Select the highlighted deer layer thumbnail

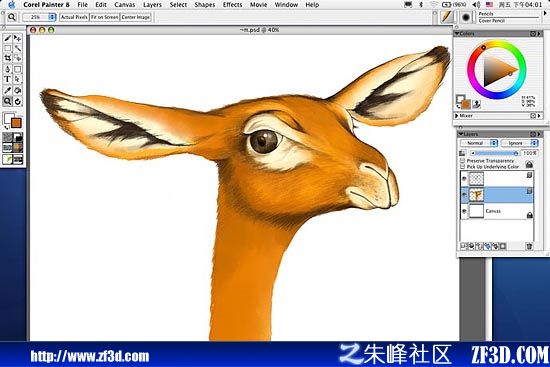pyautogui.click(x=476, y=195)
